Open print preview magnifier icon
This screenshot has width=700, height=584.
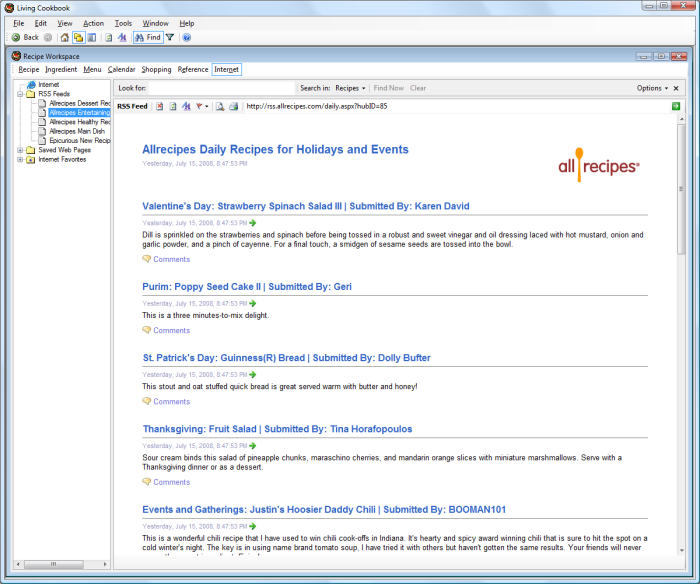[x=220, y=106]
